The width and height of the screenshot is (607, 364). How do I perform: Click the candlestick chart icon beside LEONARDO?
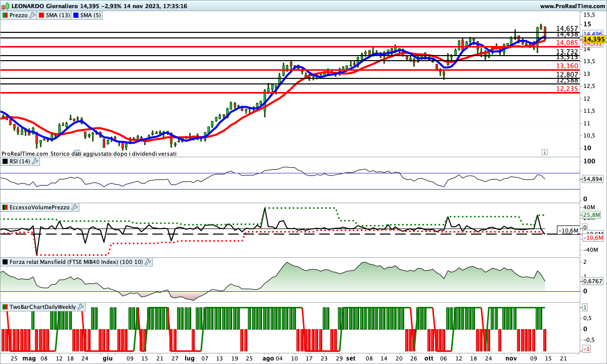tap(5, 6)
